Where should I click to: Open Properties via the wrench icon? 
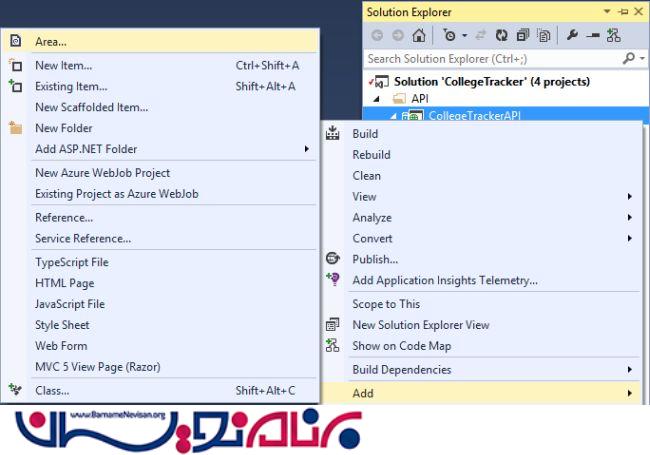(572, 36)
